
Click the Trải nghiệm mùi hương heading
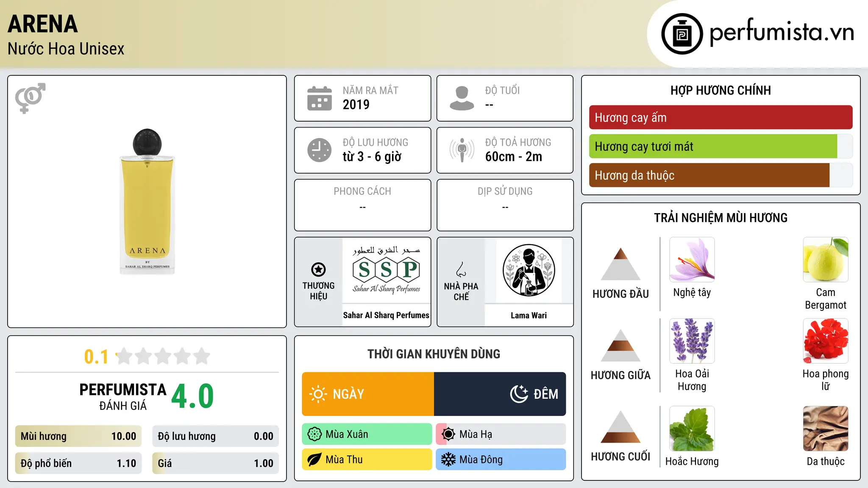(721, 218)
